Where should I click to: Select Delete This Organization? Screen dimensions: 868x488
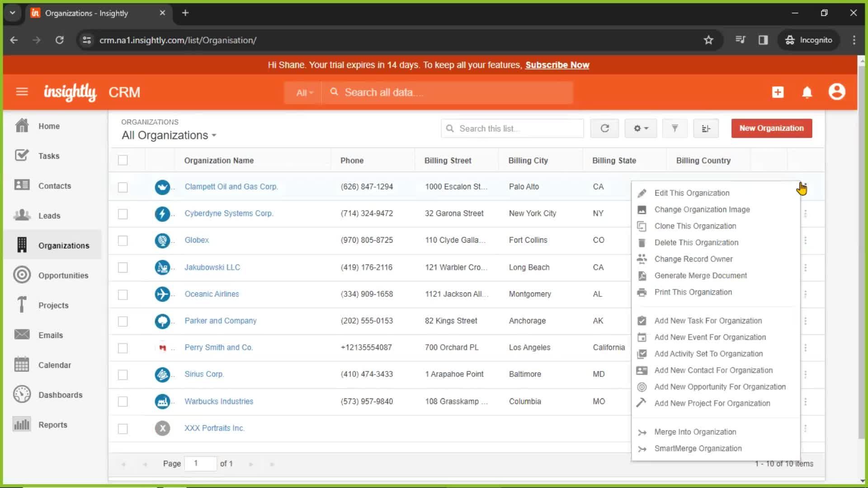pyautogui.click(x=696, y=243)
